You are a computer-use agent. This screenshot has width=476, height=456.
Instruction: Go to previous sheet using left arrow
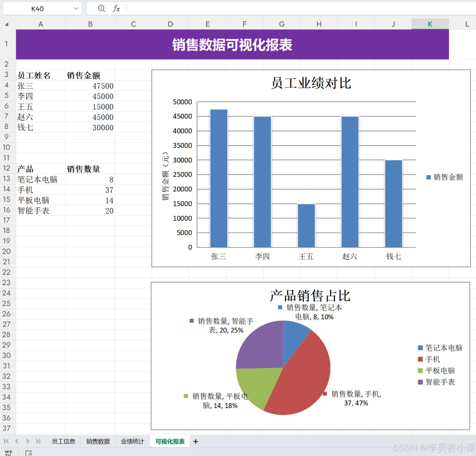[17, 441]
